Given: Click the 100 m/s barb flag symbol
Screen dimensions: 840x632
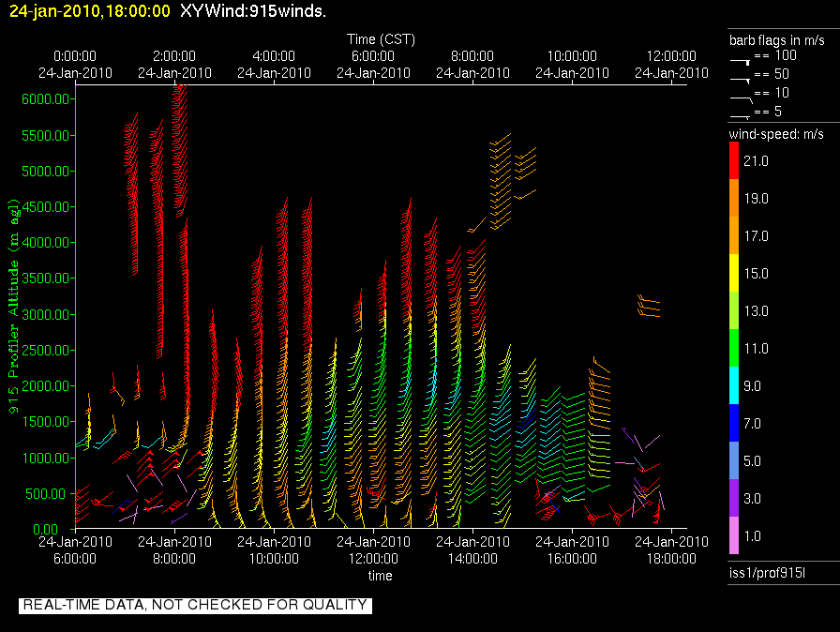Looking at the screenshot, I should point(740,62).
